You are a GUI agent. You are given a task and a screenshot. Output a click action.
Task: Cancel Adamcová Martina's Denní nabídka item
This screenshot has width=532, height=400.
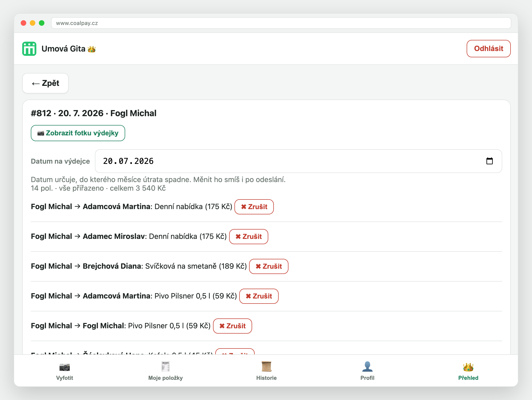(x=254, y=207)
